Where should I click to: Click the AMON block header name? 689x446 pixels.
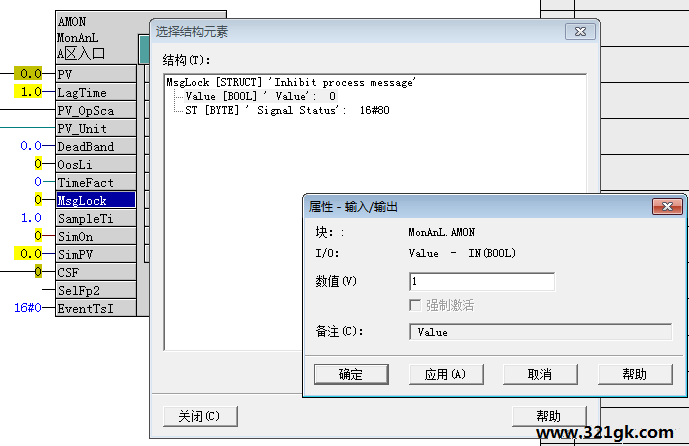point(72,22)
